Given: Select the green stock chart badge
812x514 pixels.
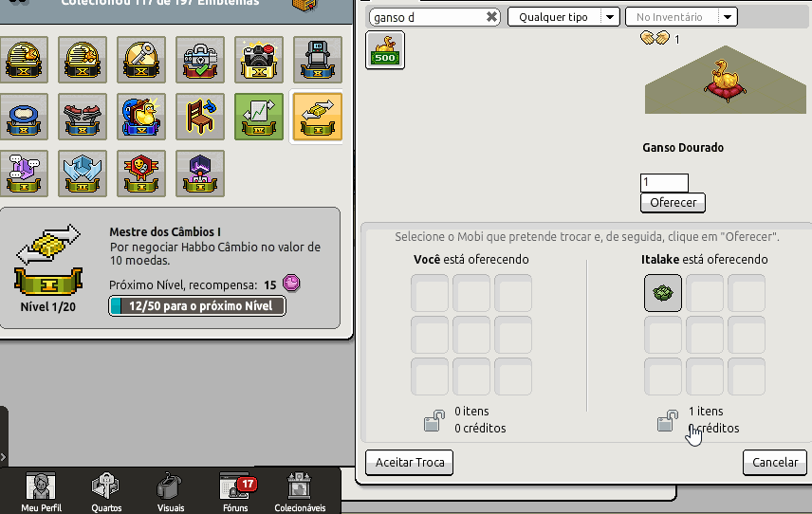Looking at the screenshot, I should (259, 117).
